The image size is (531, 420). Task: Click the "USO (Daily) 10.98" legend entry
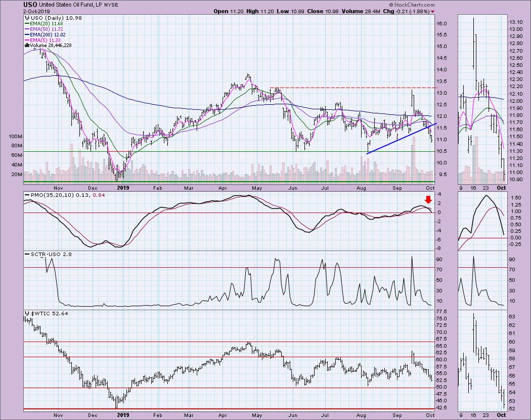click(56, 18)
